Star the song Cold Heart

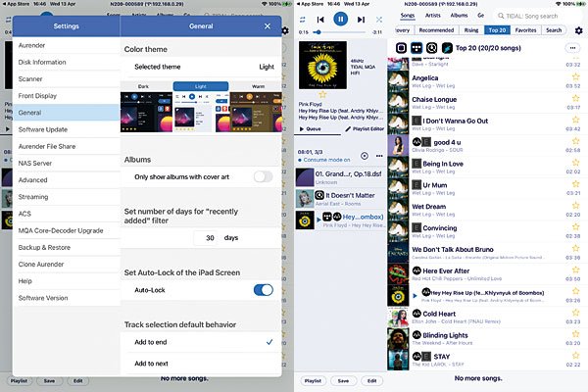[x=575, y=313]
